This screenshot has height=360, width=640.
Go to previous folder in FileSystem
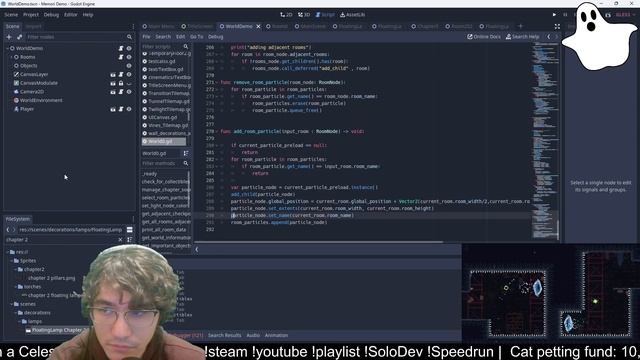point(8,229)
